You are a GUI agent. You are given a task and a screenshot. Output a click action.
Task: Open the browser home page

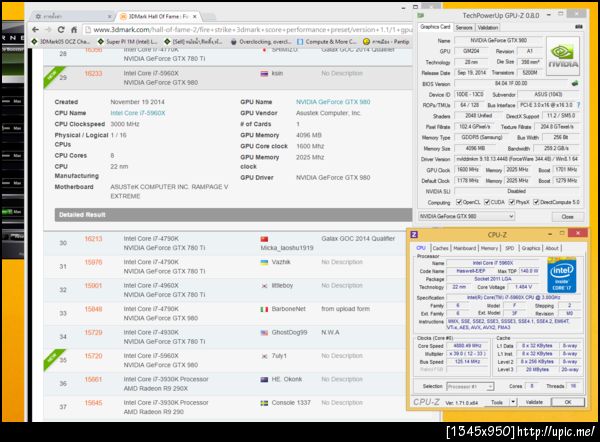tap(74, 29)
